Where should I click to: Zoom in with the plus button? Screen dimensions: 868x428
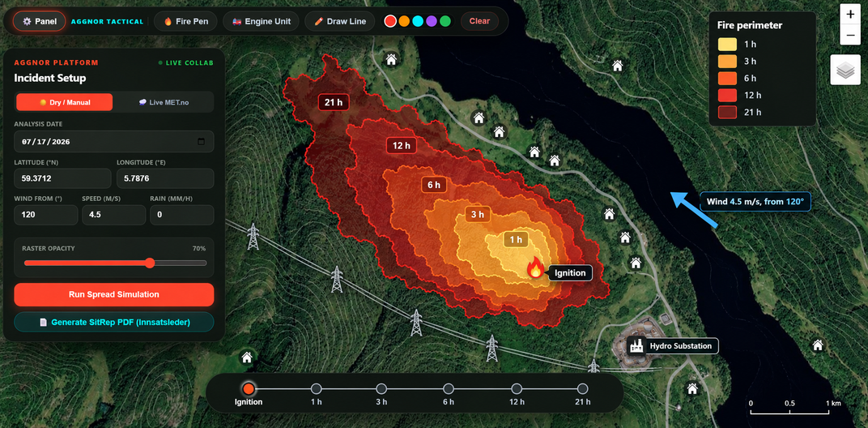[851, 15]
